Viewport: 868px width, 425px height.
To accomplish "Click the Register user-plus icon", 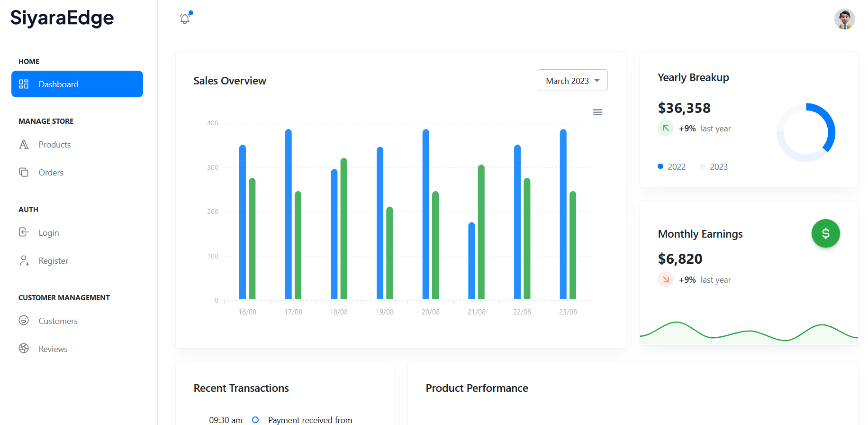I will tap(24, 260).
